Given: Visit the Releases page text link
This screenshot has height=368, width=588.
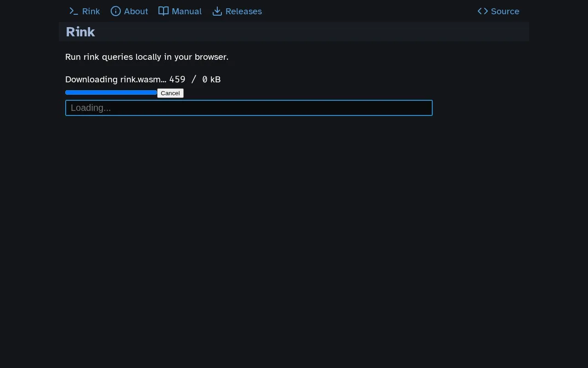Looking at the screenshot, I should [x=243, y=11].
